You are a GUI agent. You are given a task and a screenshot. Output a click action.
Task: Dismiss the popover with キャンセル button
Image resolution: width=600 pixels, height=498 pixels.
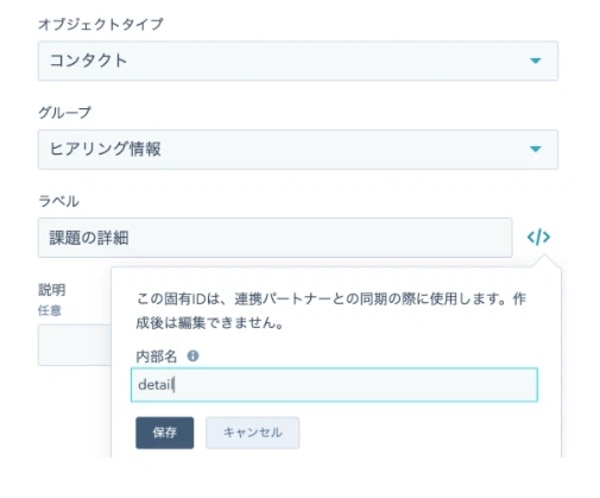tap(253, 433)
